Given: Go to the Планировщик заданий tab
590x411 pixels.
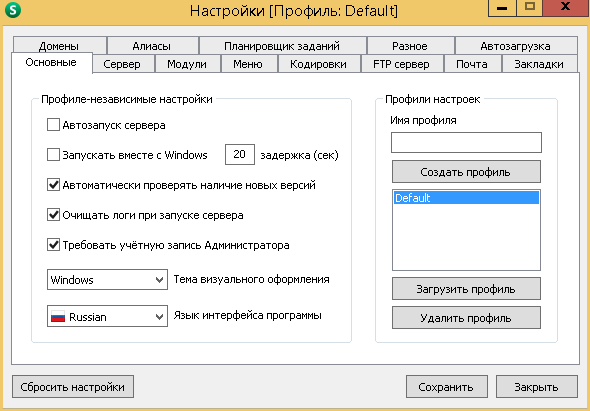Looking at the screenshot, I should point(282,46).
